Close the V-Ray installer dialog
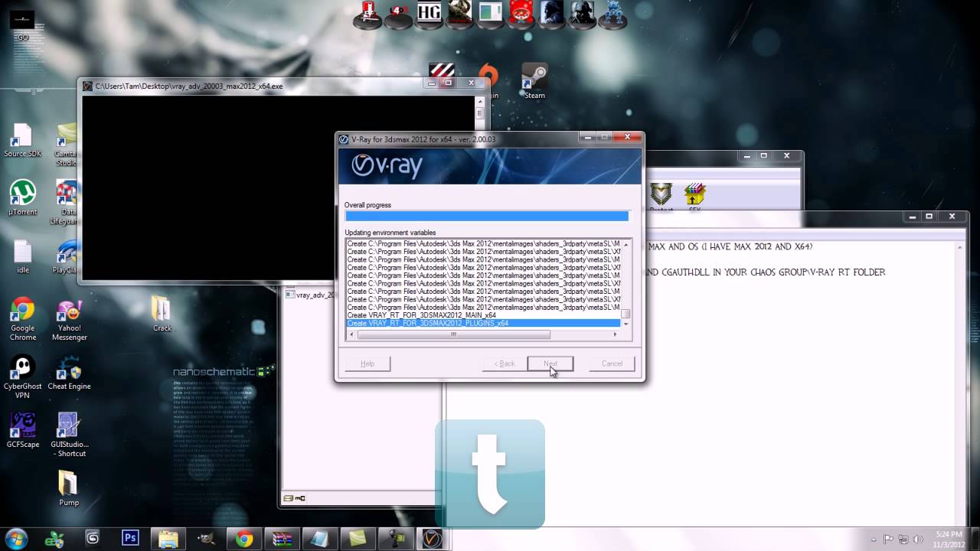980x551 pixels. 627,138
